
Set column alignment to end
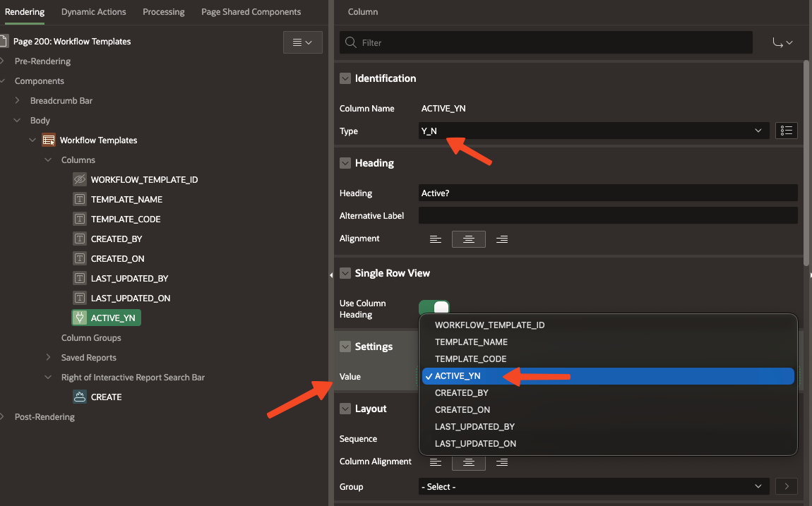(x=502, y=462)
